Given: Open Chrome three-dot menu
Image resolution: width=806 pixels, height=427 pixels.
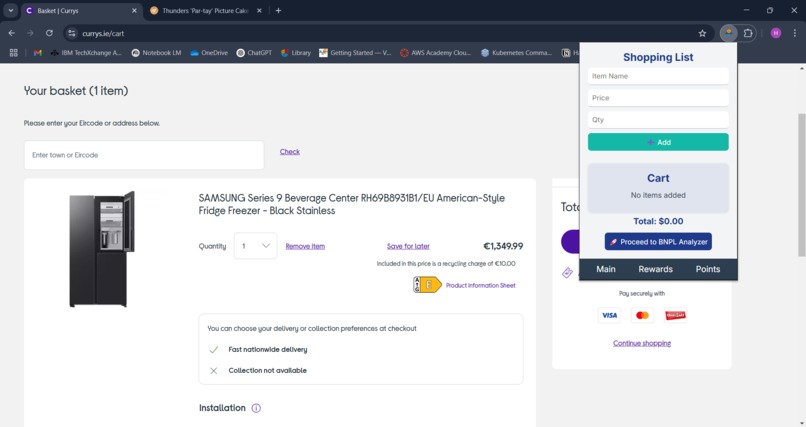Looking at the screenshot, I should [795, 33].
